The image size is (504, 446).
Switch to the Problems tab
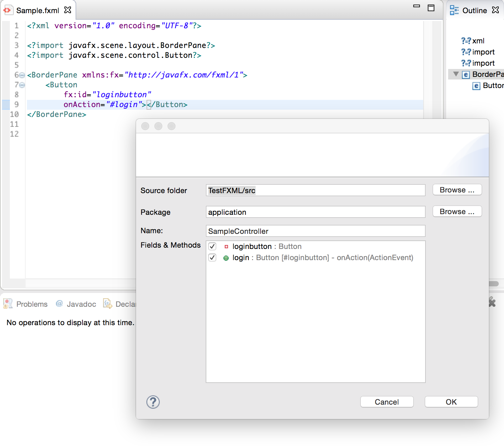(x=32, y=304)
